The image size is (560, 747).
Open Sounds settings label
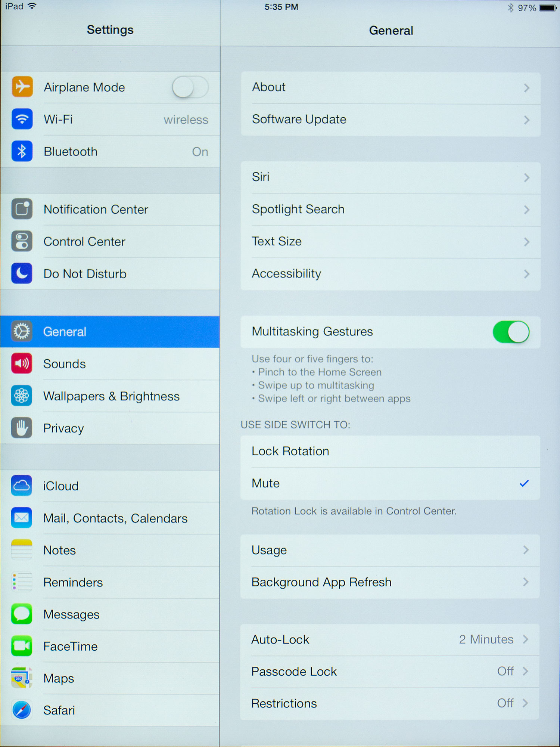(65, 364)
